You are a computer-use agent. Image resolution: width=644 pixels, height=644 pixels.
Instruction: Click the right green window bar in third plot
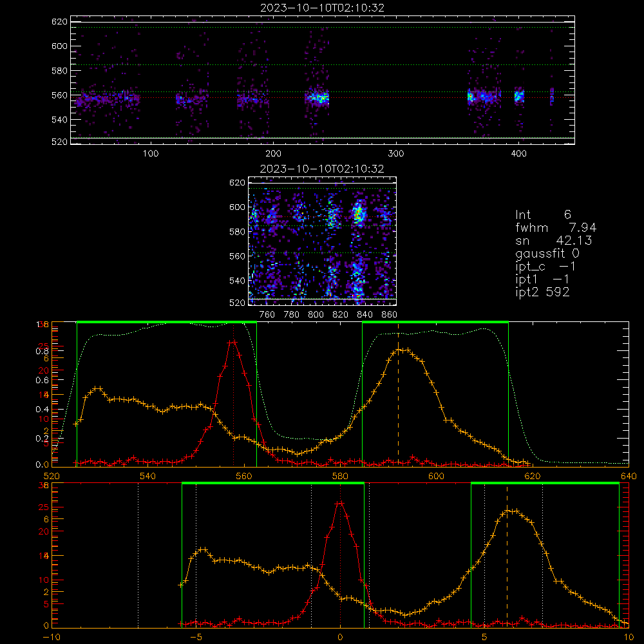coord(435,322)
